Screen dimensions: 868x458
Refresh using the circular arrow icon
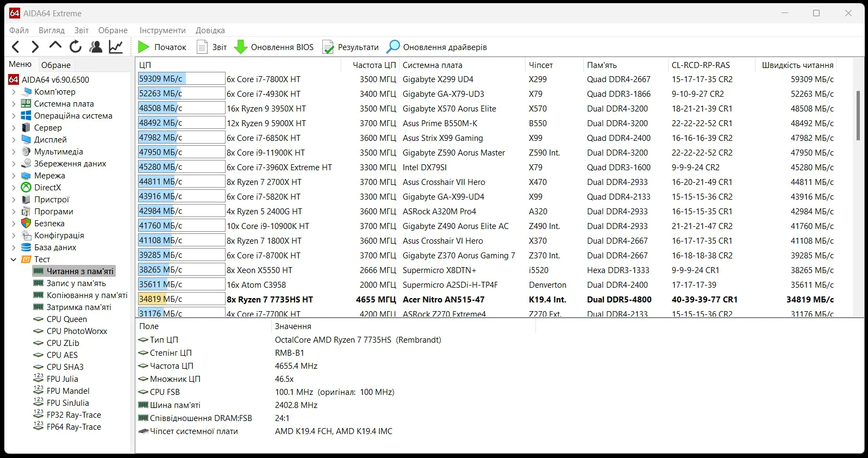(76, 47)
